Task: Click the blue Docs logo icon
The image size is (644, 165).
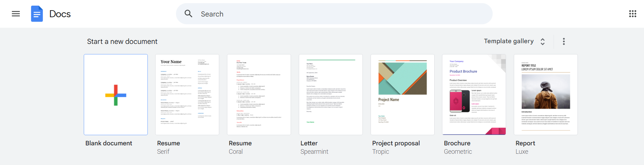Action: pyautogui.click(x=37, y=14)
